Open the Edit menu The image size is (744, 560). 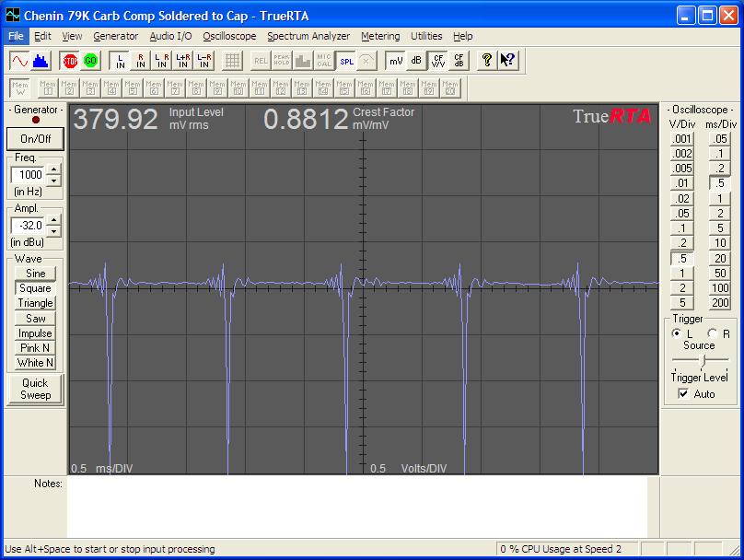42,36
